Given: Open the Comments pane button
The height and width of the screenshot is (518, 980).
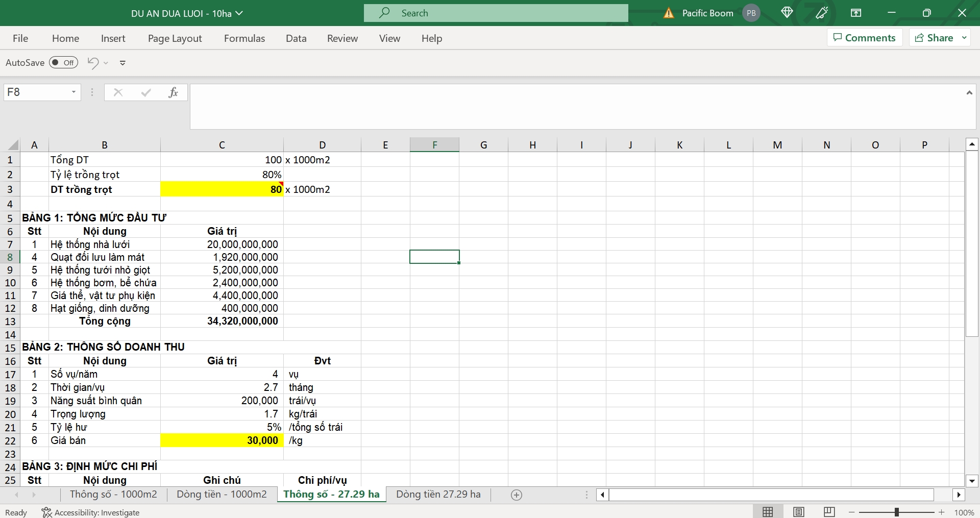Looking at the screenshot, I should pos(864,38).
